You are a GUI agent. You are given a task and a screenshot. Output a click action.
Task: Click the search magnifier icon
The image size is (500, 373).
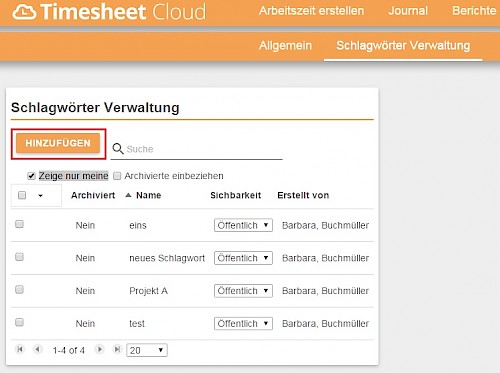(118, 149)
